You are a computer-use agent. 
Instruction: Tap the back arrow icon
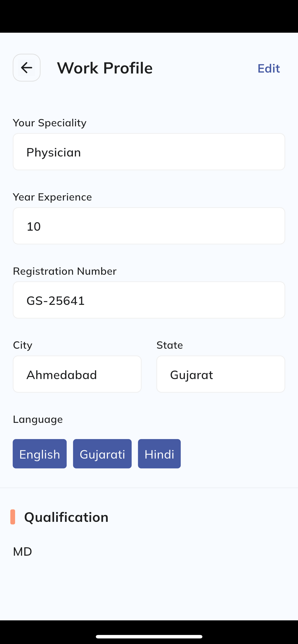click(x=26, y=67)
